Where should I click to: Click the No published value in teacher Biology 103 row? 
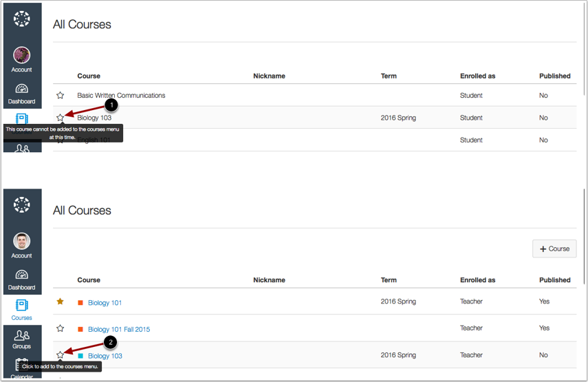point(543,355)
